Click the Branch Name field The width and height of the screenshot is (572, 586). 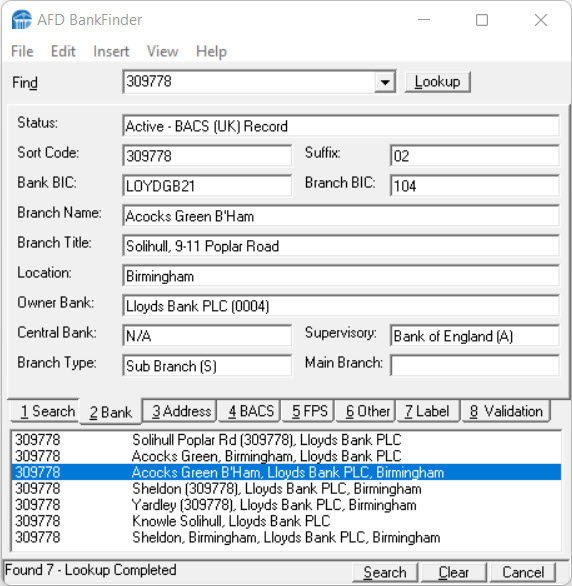pos(341,216)
